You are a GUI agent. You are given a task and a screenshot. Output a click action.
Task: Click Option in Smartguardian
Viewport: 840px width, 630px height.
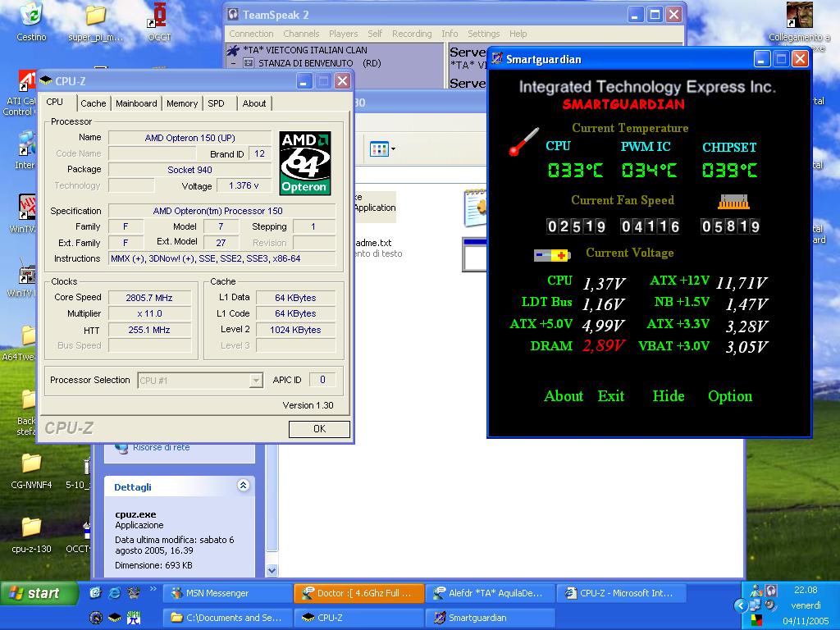click(x=729, y=396)
